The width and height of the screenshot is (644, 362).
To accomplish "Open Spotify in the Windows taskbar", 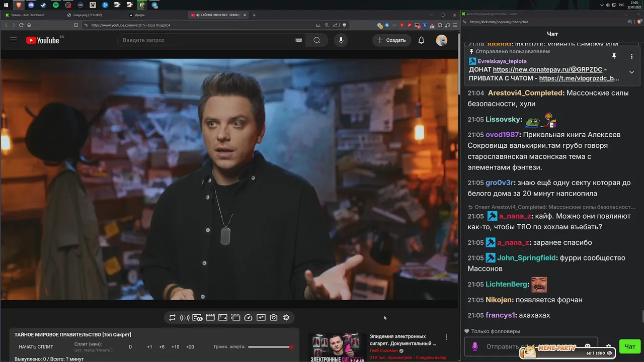I will pyautogui.click(x=55, y=5).
